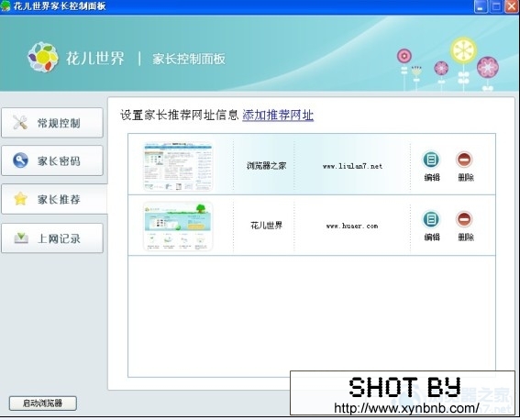Switch to the 家长密码 tab
This screenshot has height=420, width=520.
coord(52,160)
